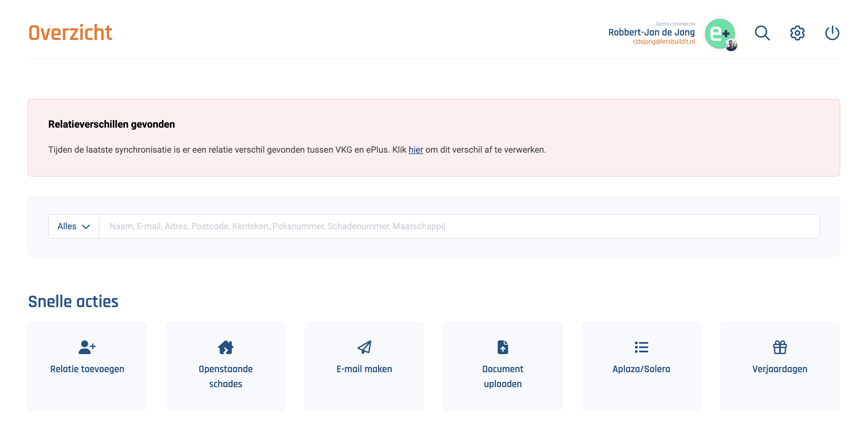
Task: Click the small user profile photo
Action: click(731, 45)
